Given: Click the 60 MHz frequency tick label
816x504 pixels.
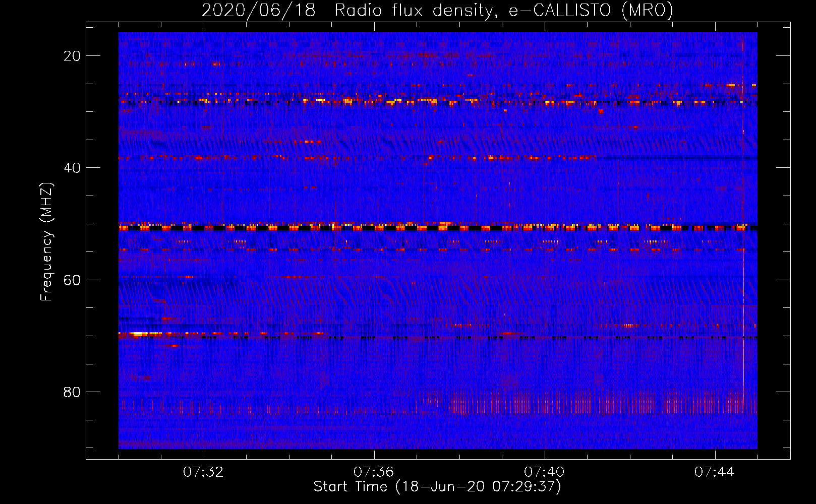Looking at the screenshot, I should 72,280.
